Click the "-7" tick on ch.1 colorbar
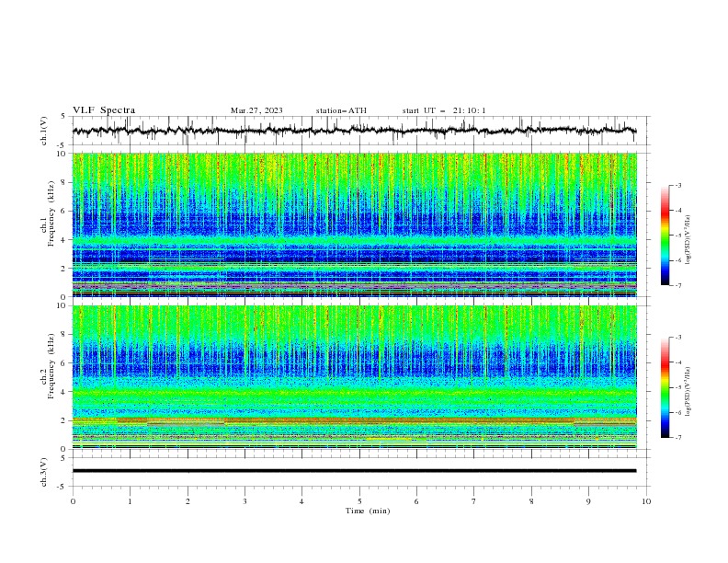The height and width of the screenshot is (563, 728). (x=678, y=285)
